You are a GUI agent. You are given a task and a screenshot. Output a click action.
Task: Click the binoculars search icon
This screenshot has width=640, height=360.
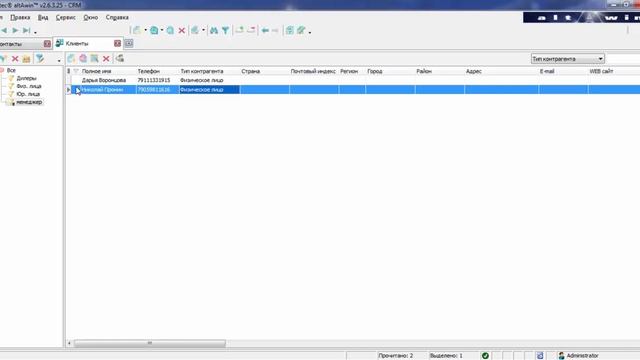[x=214, y=31]
